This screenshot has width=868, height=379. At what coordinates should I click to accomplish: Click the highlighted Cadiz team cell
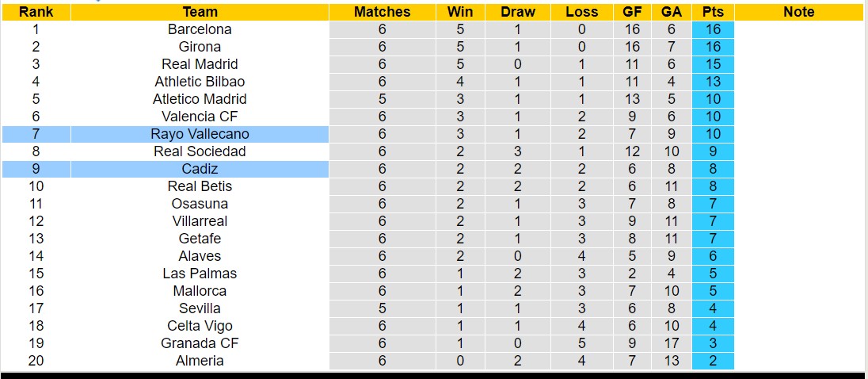(x=200, y=169)
